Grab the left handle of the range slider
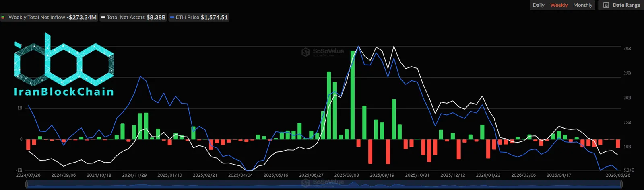The image size is (644, 190). point(27,184)
